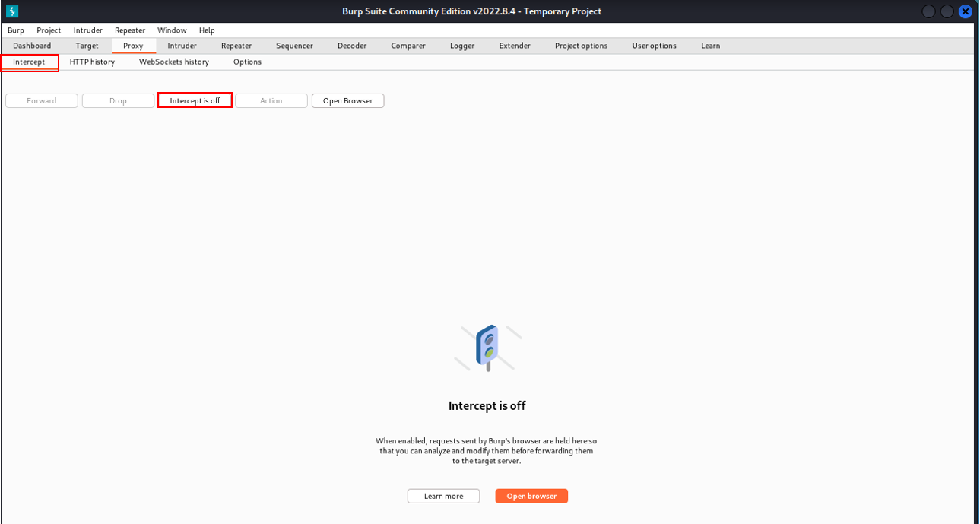Open the Help menu
980x524 pixels.
[207, 30]
